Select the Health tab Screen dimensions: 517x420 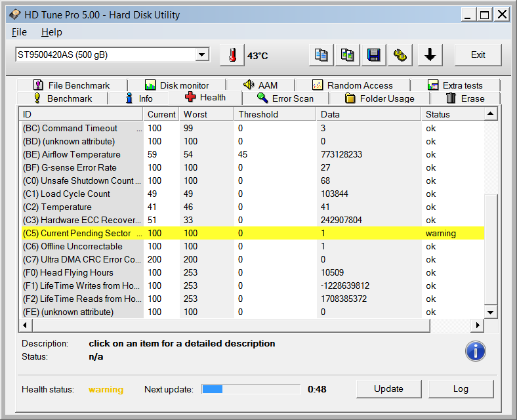(205, 97)
